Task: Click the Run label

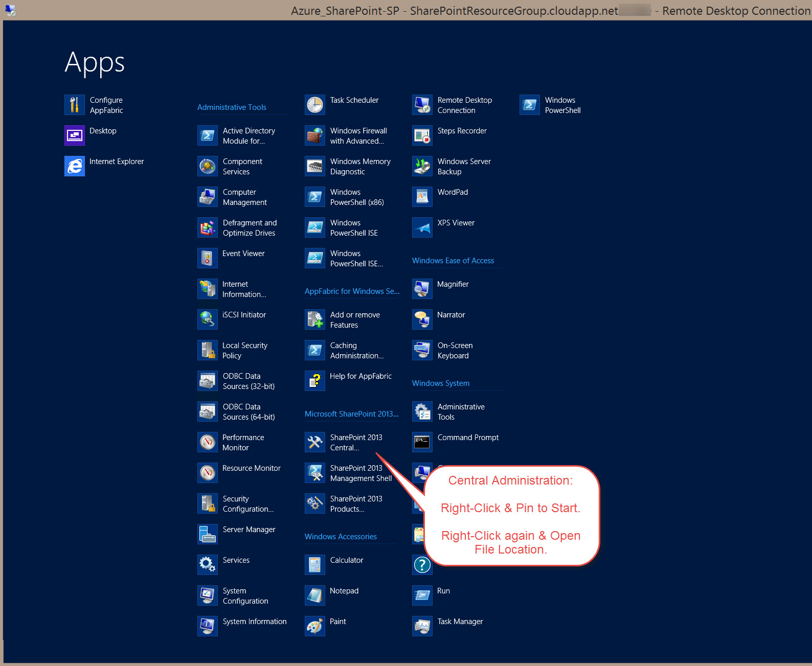Action: tap(443, 591)
